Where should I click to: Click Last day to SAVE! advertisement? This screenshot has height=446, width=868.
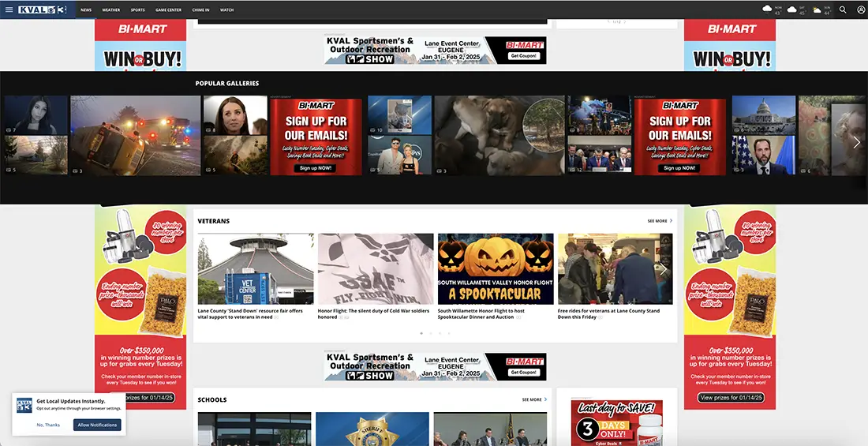tap(617, 422)
